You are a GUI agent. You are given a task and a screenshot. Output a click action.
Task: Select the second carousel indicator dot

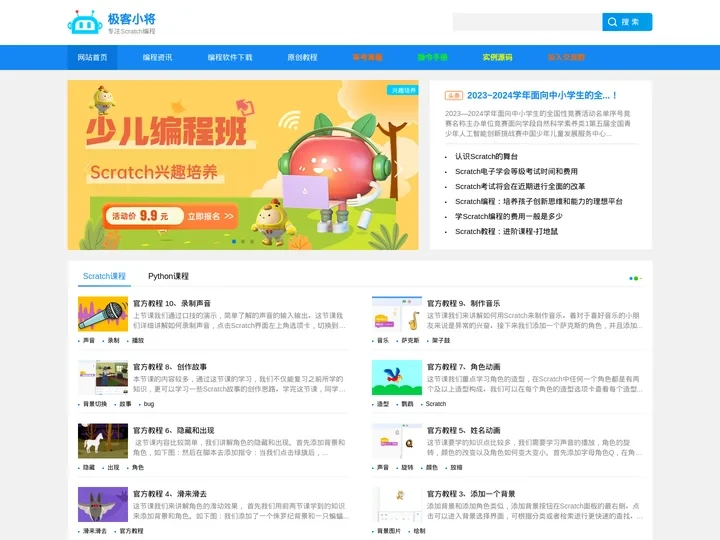[x=243, y=242]
